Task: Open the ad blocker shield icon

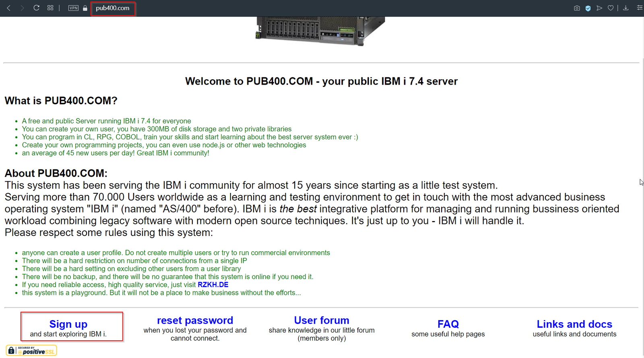Action: coord(588,8)
